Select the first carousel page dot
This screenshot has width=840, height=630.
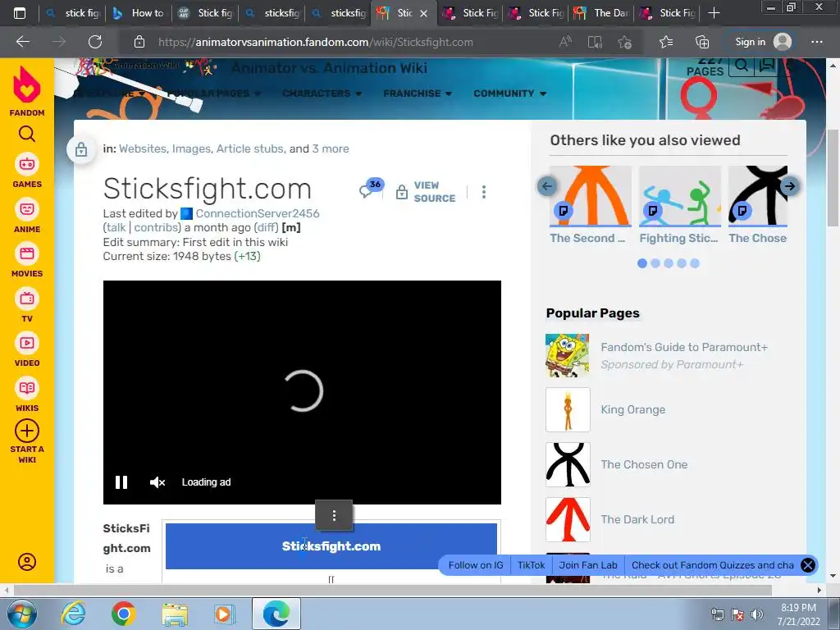pyautogui.click(x=642, y=263)
